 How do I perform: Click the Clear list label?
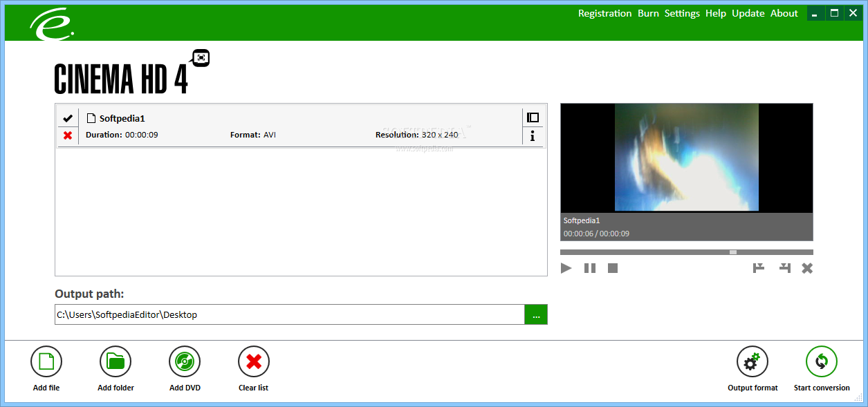point(254,388)
